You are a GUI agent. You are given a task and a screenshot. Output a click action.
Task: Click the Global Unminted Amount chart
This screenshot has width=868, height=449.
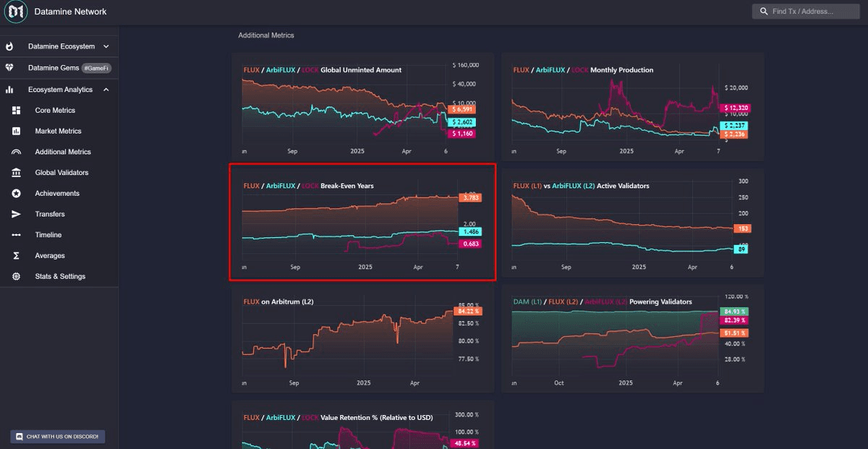(362, 106)
